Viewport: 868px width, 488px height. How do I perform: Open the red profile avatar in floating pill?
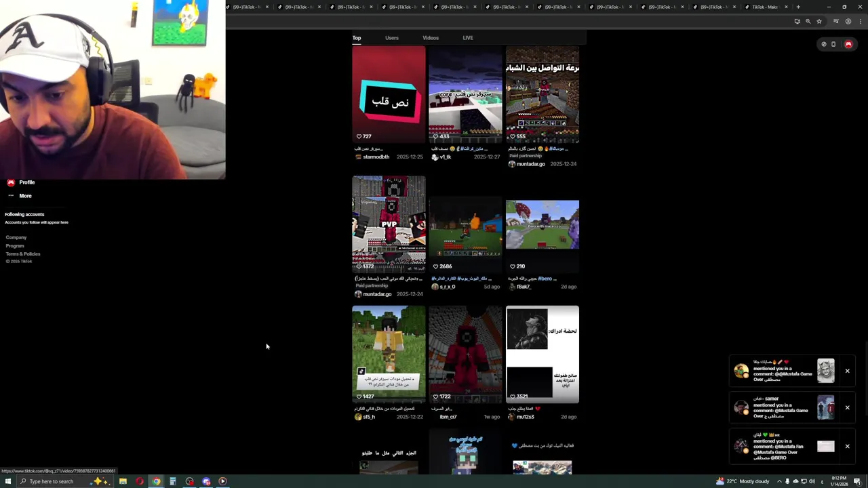tap(848, 44)
